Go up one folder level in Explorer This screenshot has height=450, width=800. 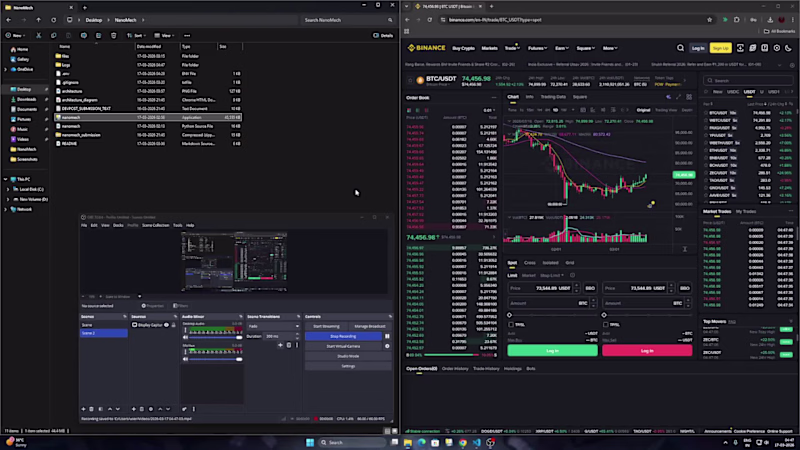[38, 20]
